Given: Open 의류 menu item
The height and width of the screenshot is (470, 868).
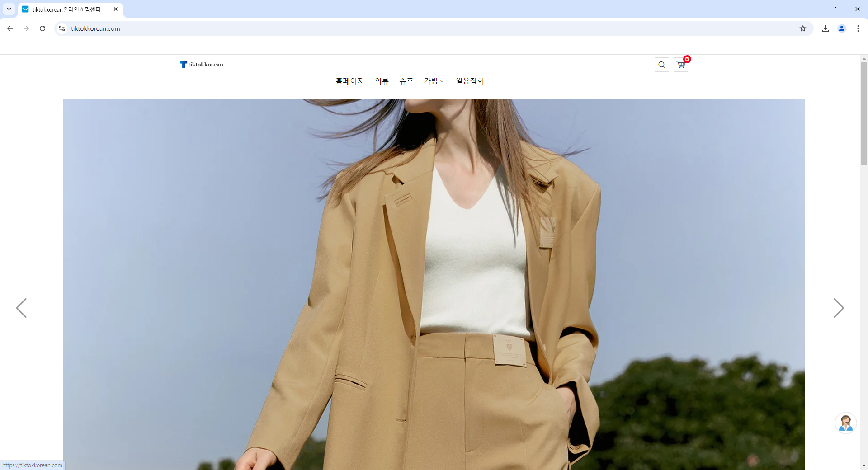Looking at the screenshot, I should pyautogui.click(x=382, y=81).
